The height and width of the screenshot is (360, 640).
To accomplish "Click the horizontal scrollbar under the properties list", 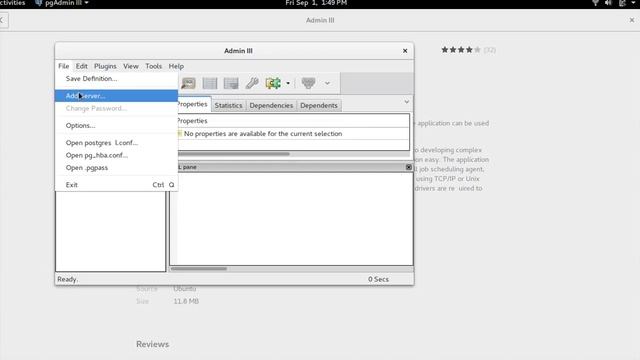I will (234, 154).
